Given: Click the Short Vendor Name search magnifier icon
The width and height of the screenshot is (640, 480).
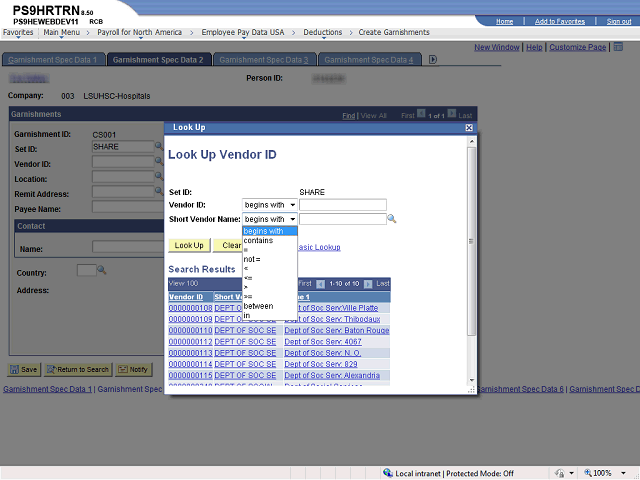Looking at the screenshot, I should coord(392,219).
